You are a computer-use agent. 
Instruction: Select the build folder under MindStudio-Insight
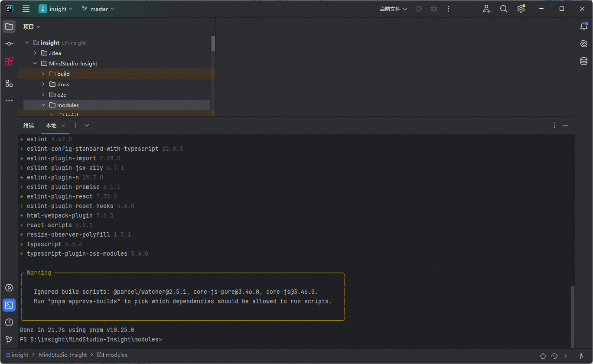117,74
